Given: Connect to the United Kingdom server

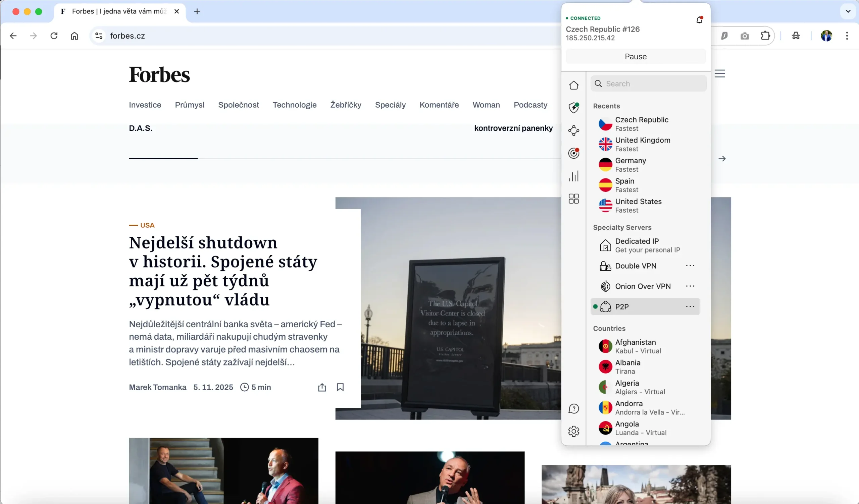Looking at the screenshot, I should [x=642, y=144].
